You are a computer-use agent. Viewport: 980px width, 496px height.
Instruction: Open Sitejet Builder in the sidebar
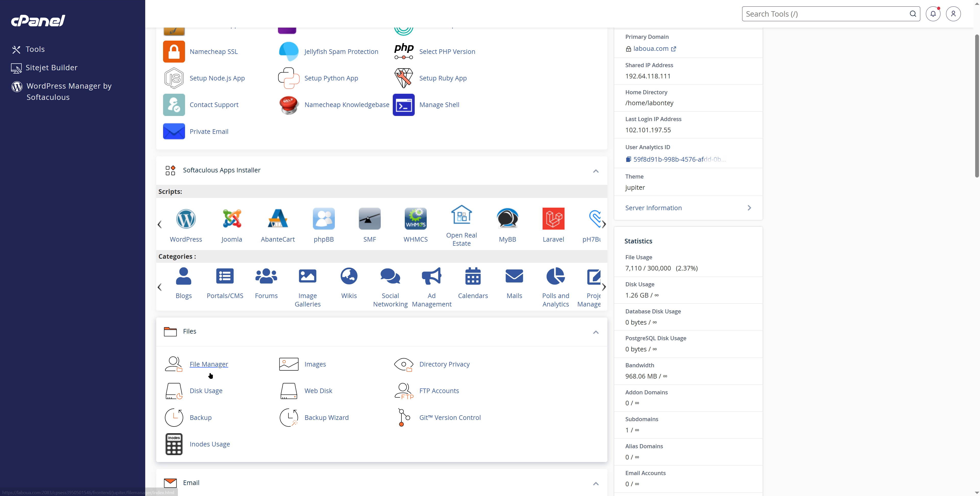click(x=44, y=68)
